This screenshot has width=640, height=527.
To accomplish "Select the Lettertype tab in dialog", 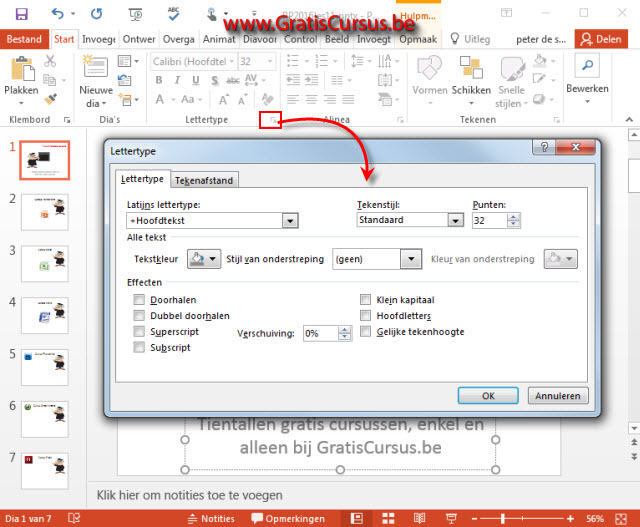I will (142, 179).
